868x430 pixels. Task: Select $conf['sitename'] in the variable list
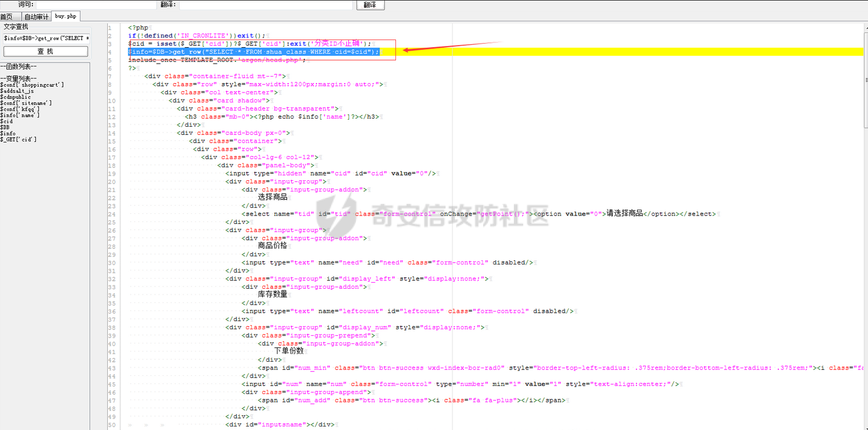tap(26, 103)
